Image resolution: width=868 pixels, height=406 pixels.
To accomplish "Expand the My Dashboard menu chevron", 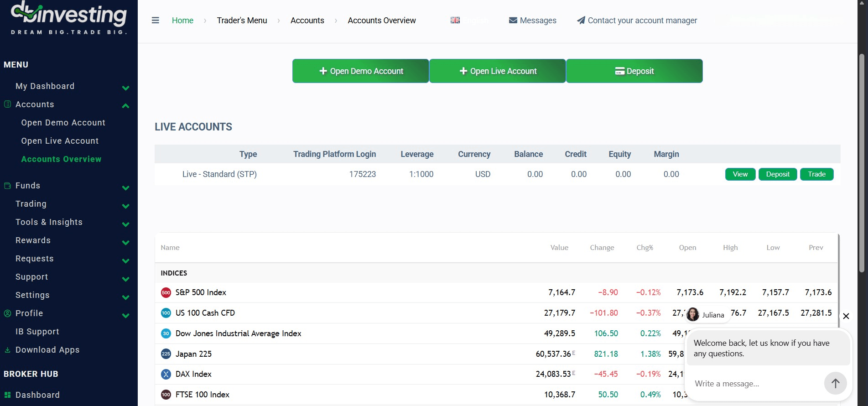I will [x=126, y=88].
